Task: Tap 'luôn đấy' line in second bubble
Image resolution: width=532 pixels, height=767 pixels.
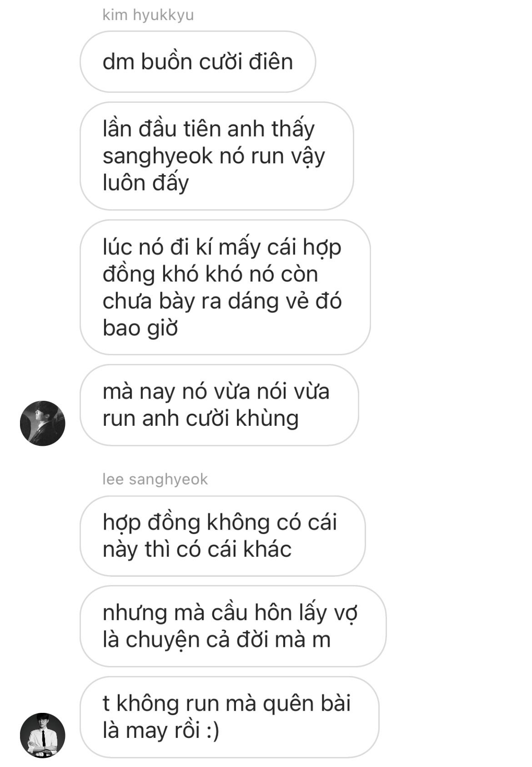Action: pos(146,183)
